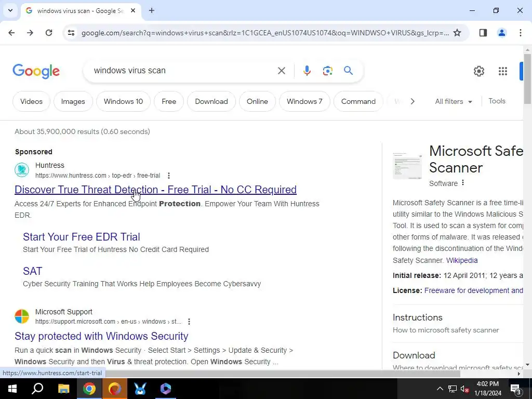This screenshot has width=532, height=399.
Task: Open a new browser tab
Action: tap(152, 10)
